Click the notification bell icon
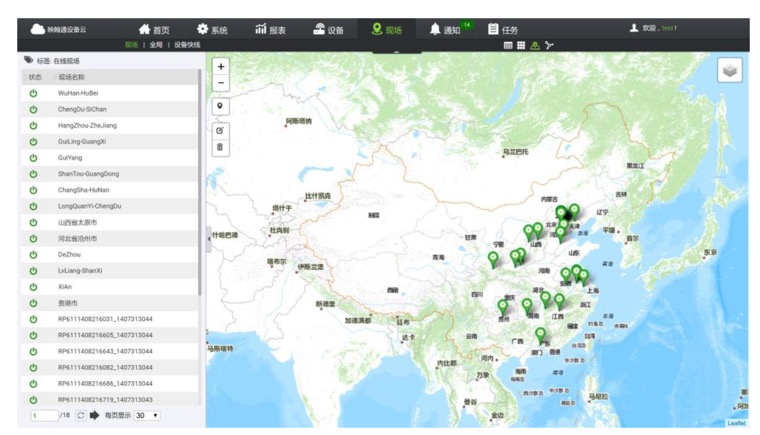The width and height of the screenshot is (760, 435). coord(435,30)
